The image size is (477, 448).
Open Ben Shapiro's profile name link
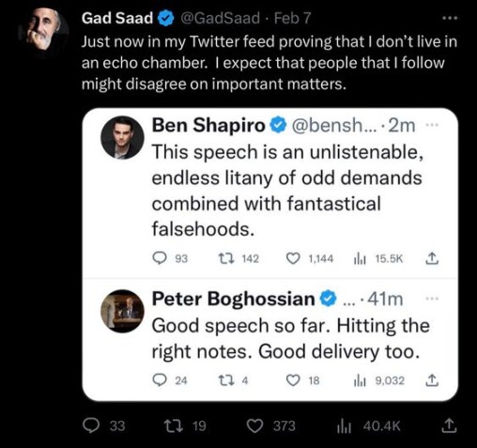tap(208, 125)
